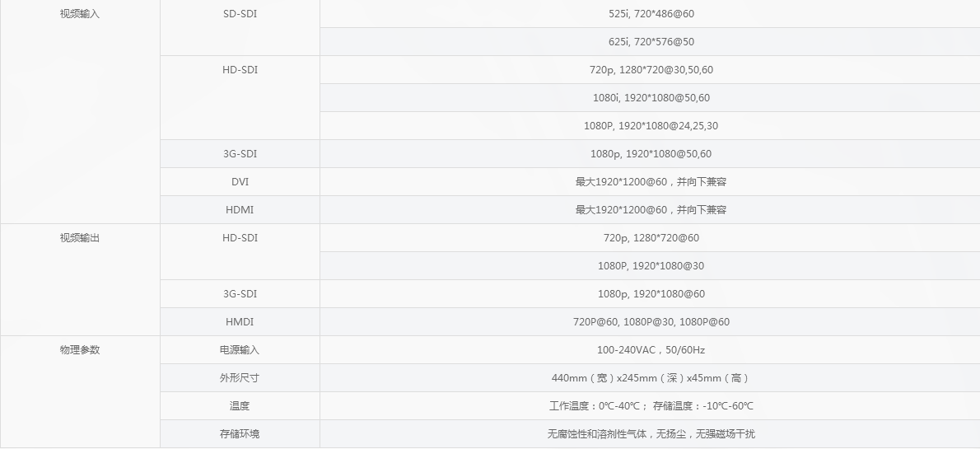Click the 100-240VAC, 50/60Hz value
The height and width of the screenshot is (449, 980).
click(651, 350)
